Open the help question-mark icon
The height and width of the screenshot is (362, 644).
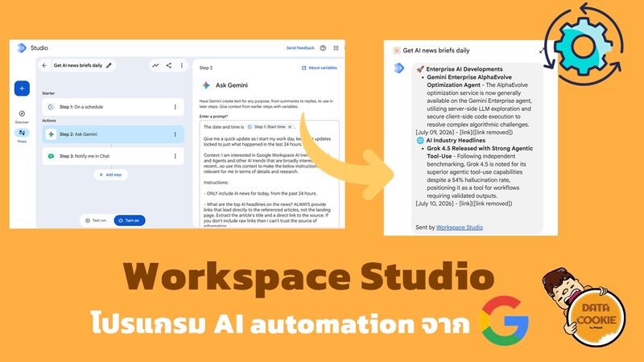324,48
